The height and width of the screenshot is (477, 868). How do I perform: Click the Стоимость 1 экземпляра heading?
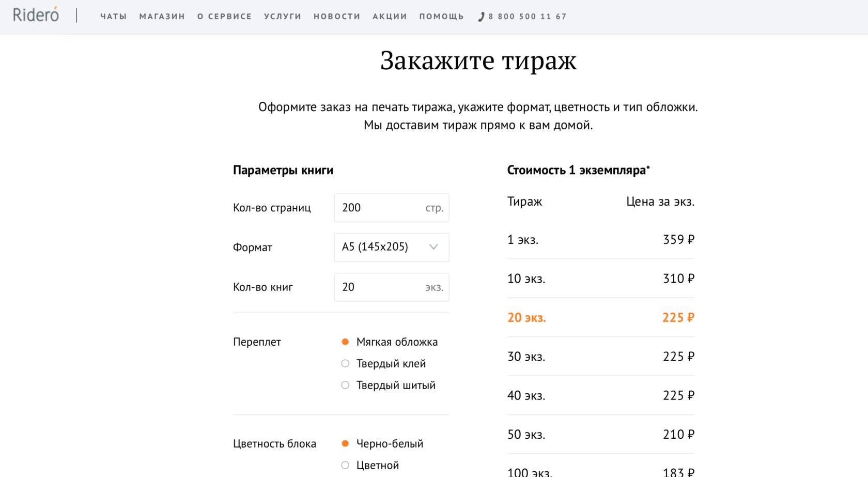[579, 170]
